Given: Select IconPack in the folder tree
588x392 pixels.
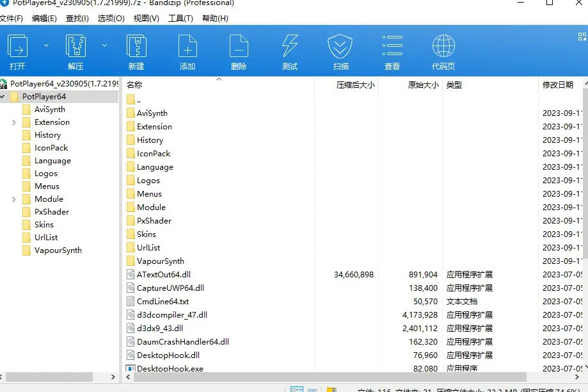Looking at the screenshot, I should 51,147.
